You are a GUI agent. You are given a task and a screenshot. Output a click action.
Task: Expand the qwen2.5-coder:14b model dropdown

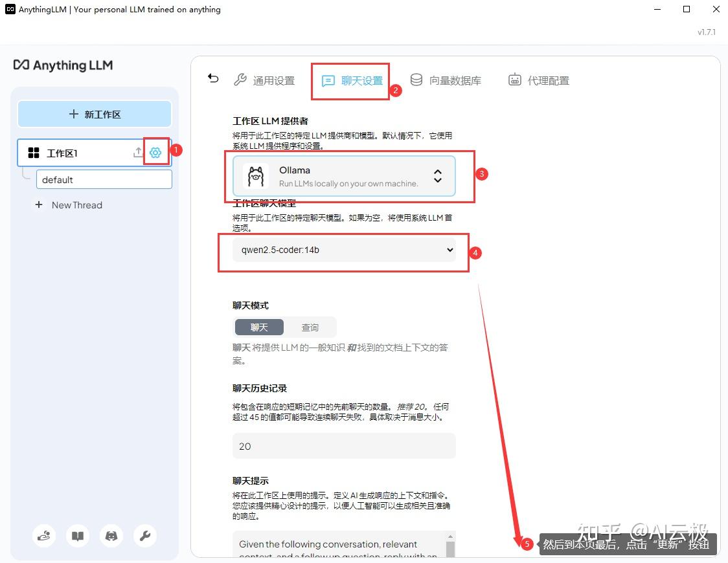344,250
